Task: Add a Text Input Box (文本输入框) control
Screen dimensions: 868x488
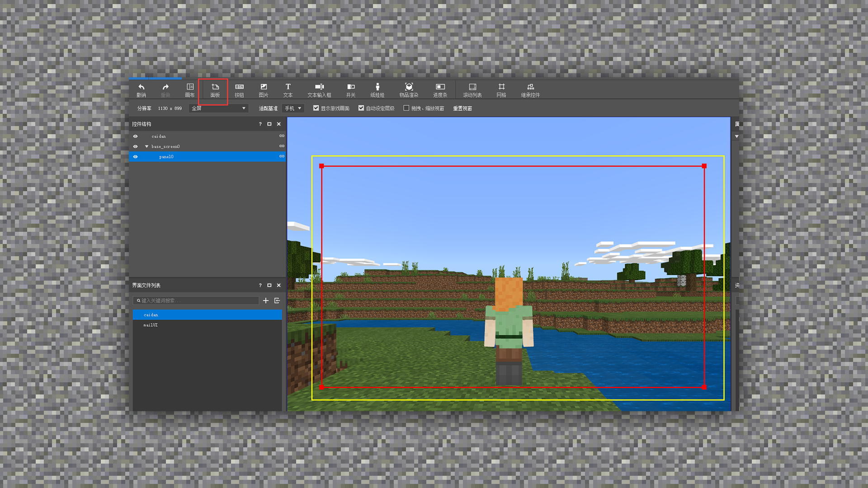Action: click(x=320, y=90)
